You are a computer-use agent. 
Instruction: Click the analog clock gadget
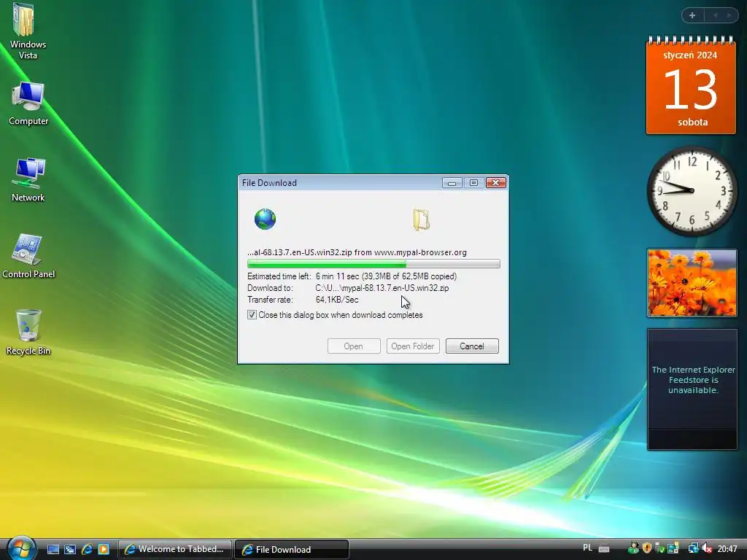pyautogui.click(x=692, y=191)
